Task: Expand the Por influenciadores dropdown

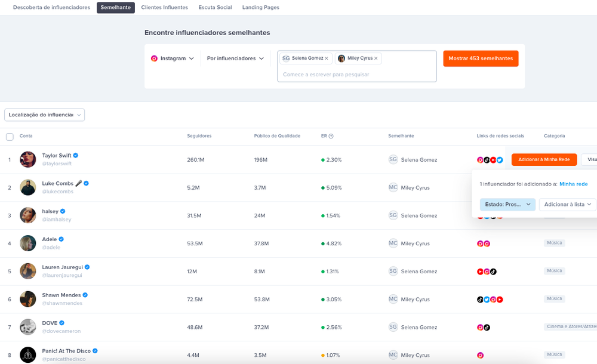Action: [x=235, y=58]
